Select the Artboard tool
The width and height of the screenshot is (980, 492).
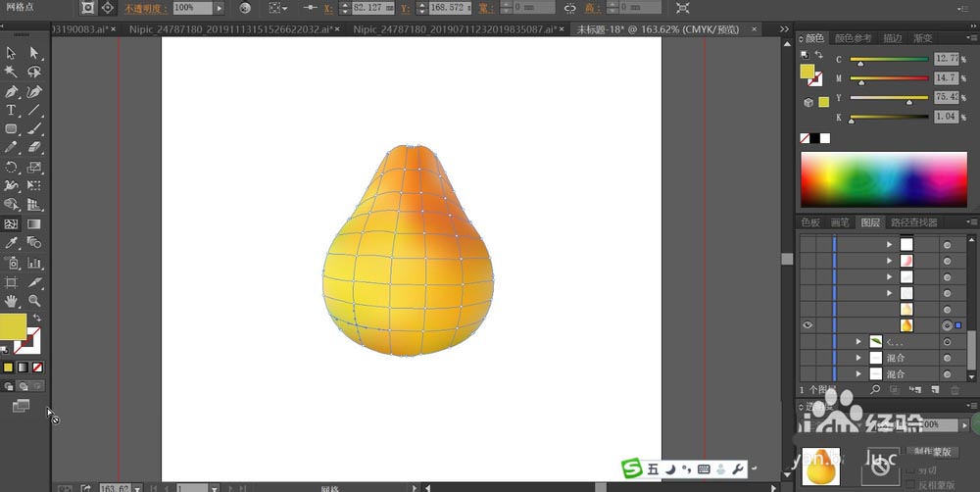pyautogui.click(x=11, y=282)
